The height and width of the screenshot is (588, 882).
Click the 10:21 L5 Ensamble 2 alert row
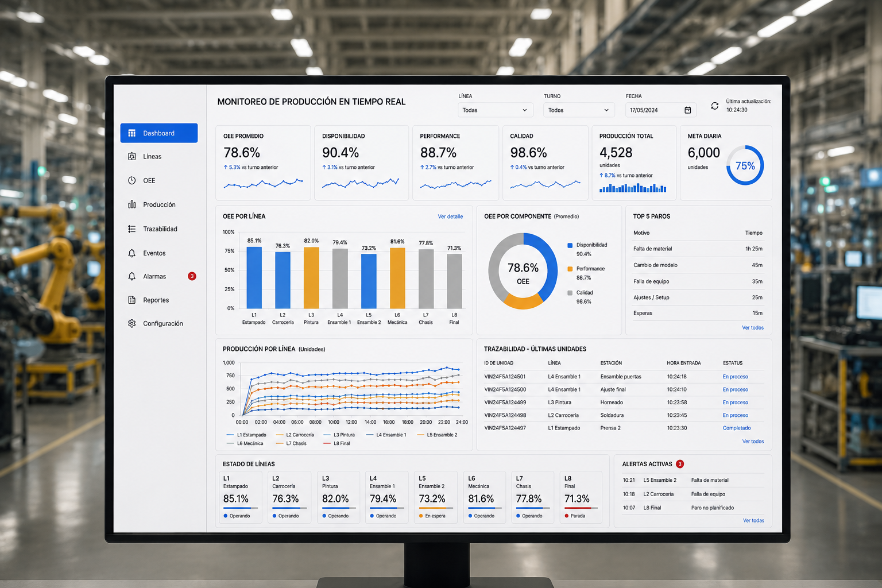[693, 481]
